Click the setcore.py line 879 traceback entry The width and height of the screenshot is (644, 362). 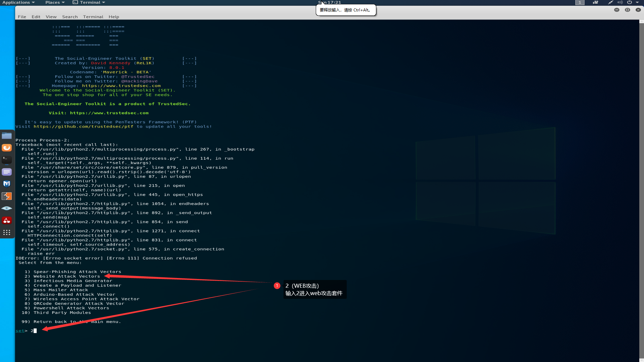(x=124, y=167)
